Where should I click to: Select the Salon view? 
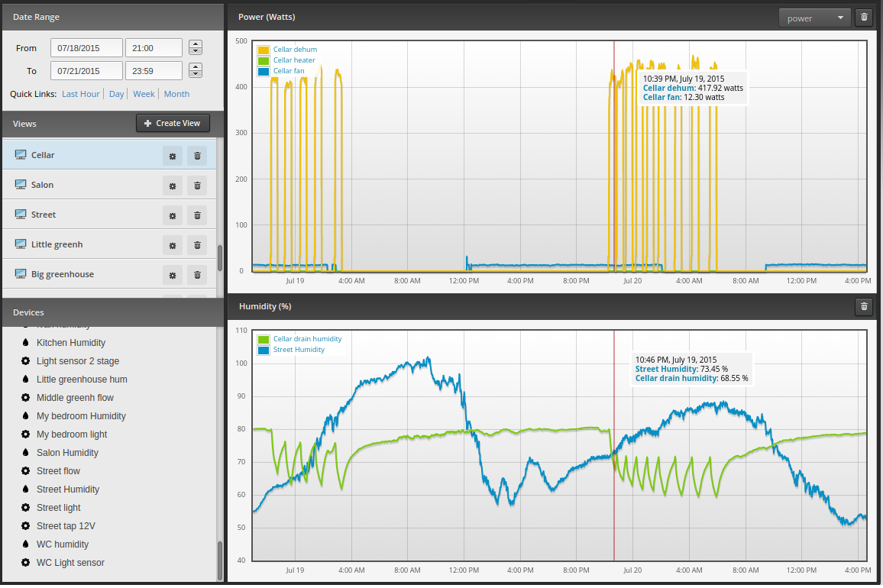point(109,185)
